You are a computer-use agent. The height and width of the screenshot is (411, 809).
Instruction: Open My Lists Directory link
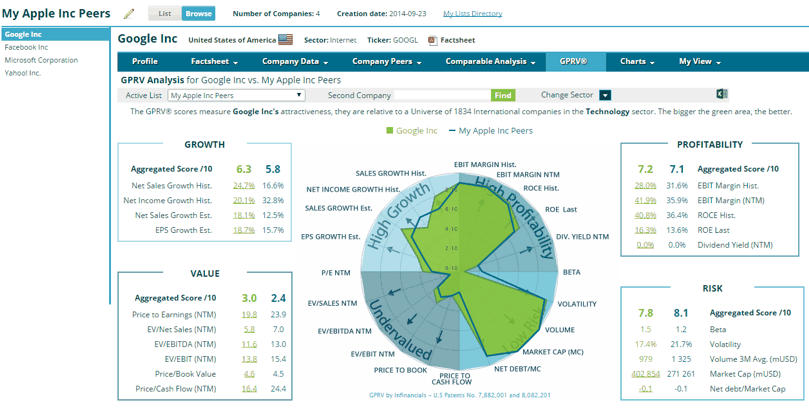(473, 14)
